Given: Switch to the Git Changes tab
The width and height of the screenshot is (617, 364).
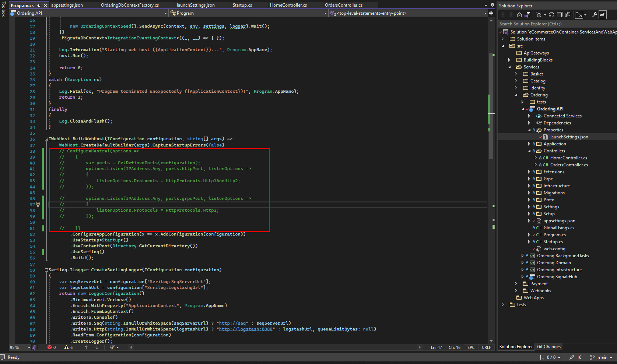Looking at the screenshot, I should (548, 346).
